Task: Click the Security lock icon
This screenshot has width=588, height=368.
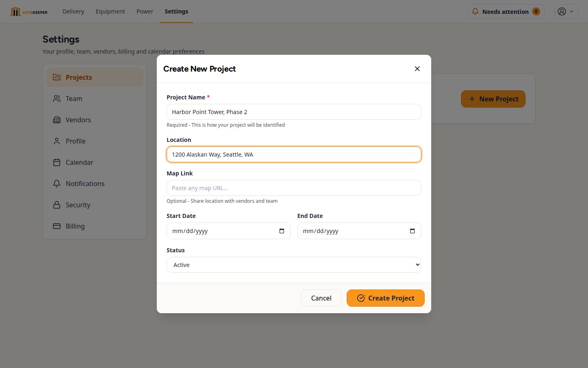Action: 57,205
